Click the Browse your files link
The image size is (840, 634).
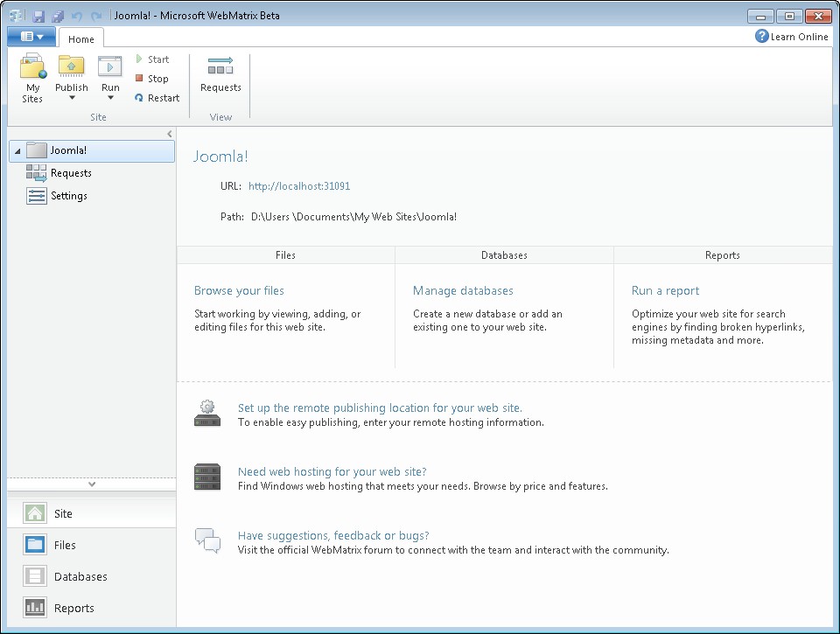239,290
